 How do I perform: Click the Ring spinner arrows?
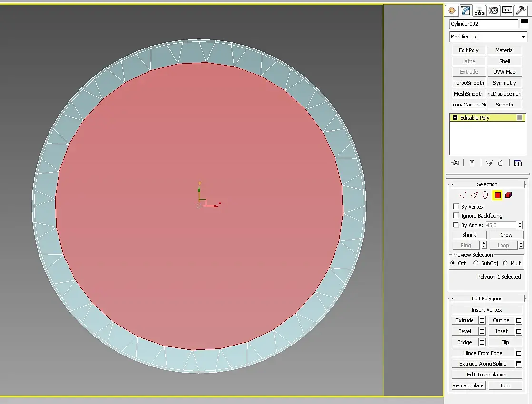pos(484,245)
